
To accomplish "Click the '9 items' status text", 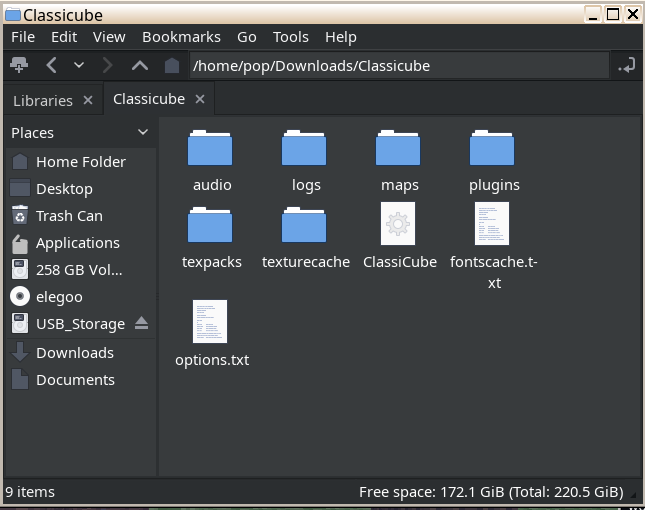I will pyautogui.click(x=30, y=492).
